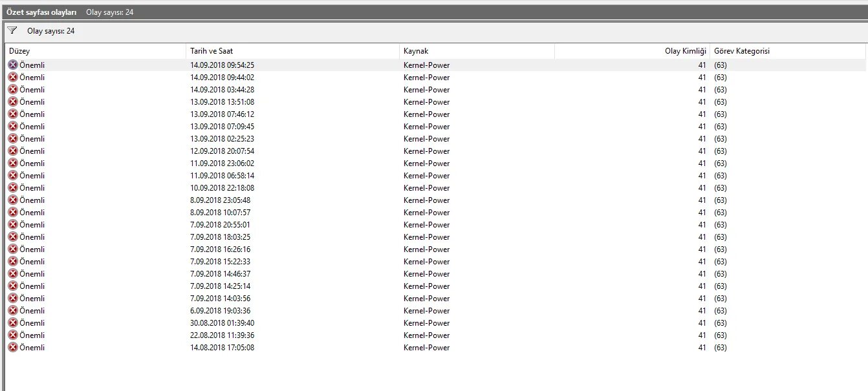Click error icon of 7.09.2018 18:03:25 event
Screen dimensions: 868x391
tap(13, 237)
